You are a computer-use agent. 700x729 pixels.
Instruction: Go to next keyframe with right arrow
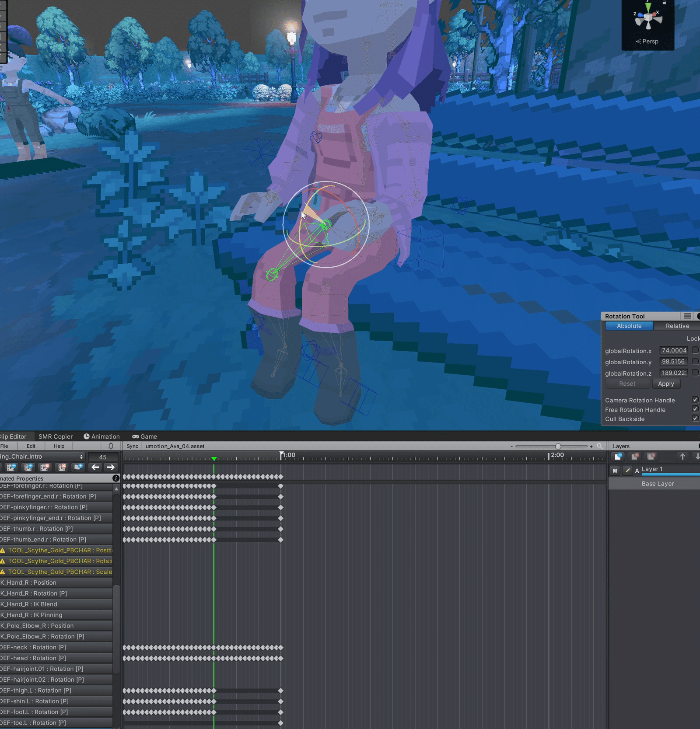point(111,467)
